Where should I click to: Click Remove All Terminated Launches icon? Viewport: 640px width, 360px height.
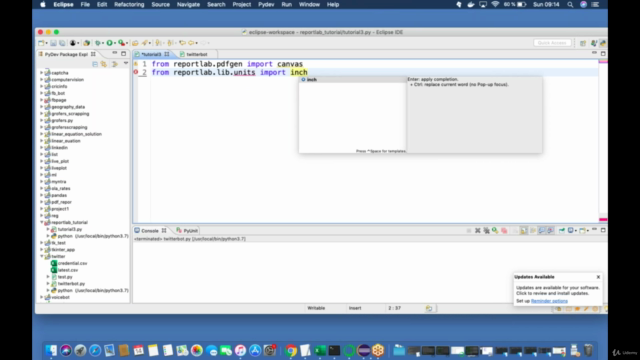(x=486, y=231)
